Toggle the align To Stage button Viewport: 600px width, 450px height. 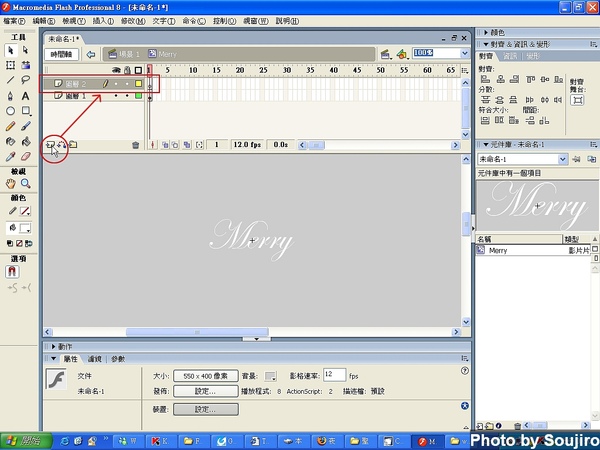pos(576,101)
